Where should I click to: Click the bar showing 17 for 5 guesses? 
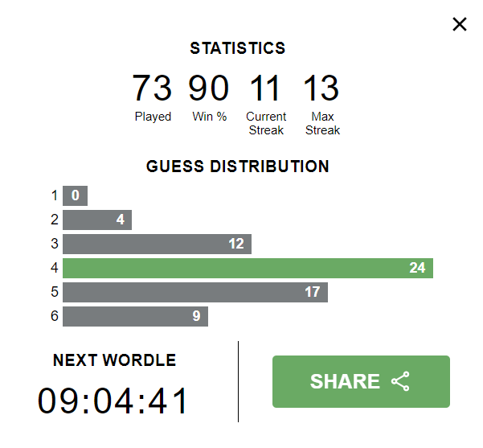(x=195, y=292)
